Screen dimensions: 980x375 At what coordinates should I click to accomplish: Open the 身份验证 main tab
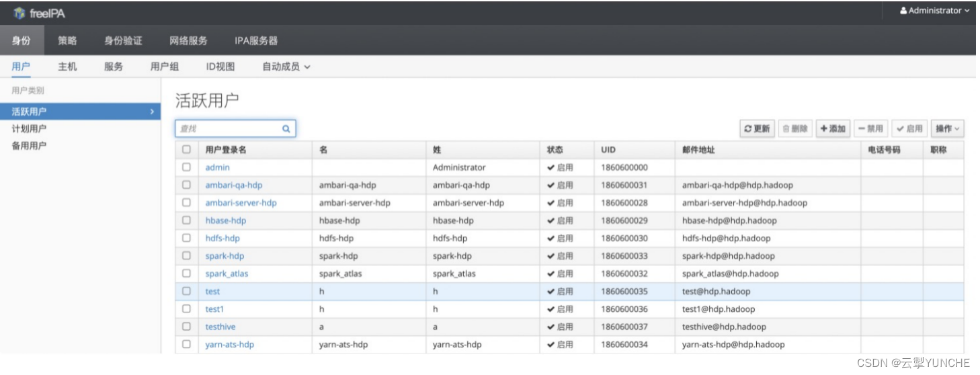pos(123,40)
